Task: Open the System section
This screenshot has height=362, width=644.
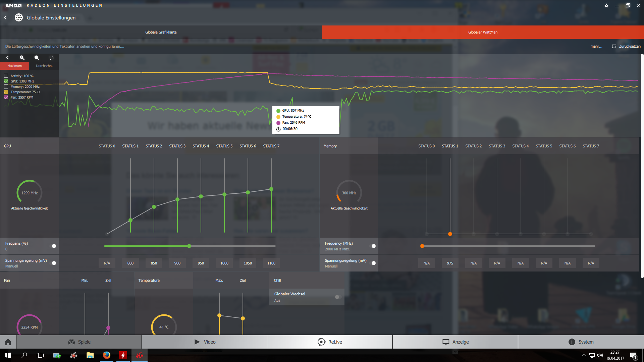Action: tap(581, 342)
